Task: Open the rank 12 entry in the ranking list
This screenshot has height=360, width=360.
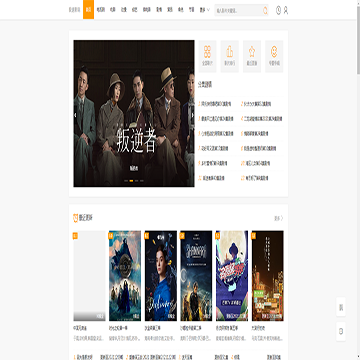Action: [255, 178]
